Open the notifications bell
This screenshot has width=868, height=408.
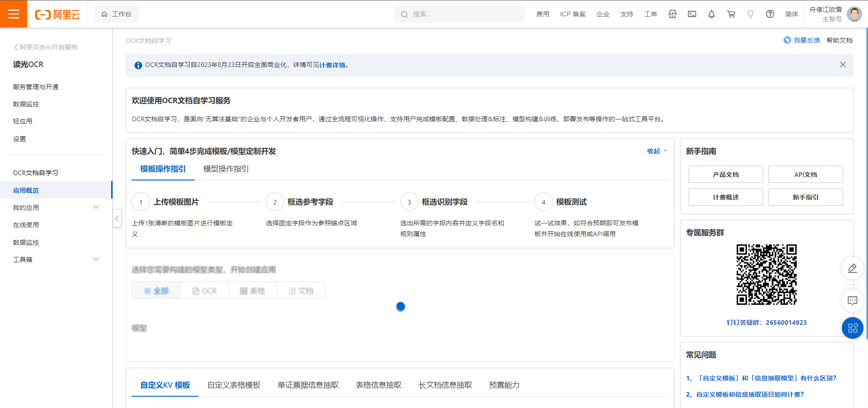coord(711,14)
